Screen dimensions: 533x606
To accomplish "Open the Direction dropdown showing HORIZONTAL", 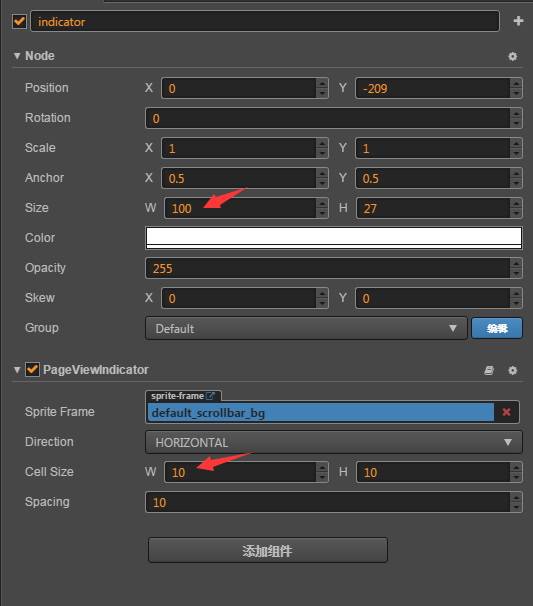I will tap(334, 442).
